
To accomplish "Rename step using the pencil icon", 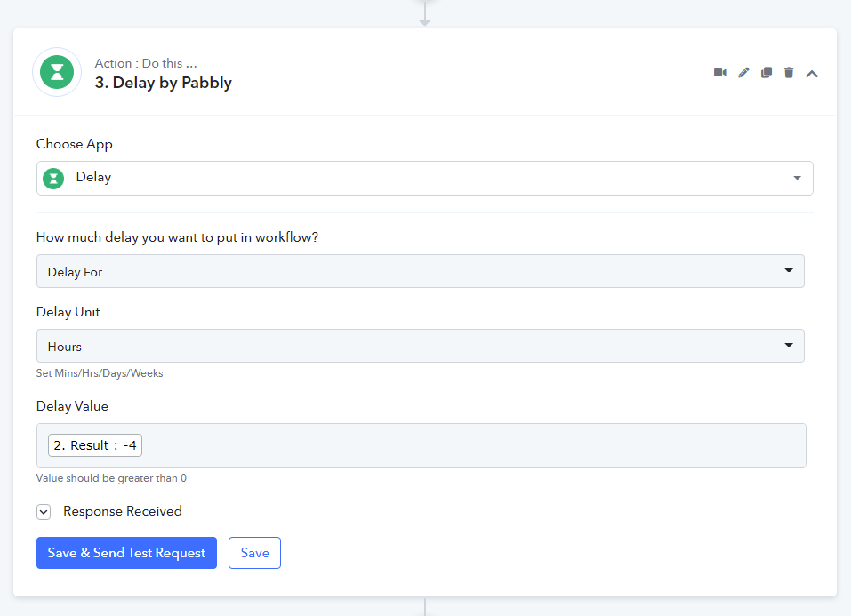I will (x=743, y=73).
